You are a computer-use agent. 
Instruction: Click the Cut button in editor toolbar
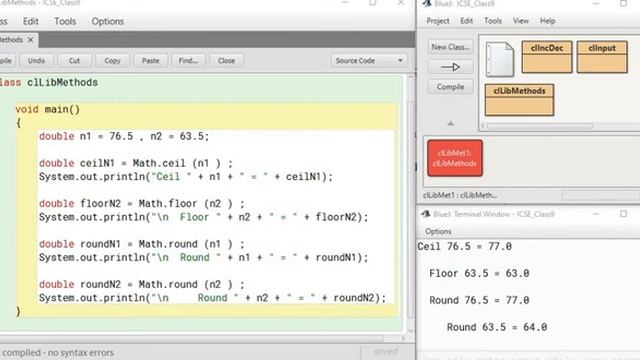click(x=74, y=60)
